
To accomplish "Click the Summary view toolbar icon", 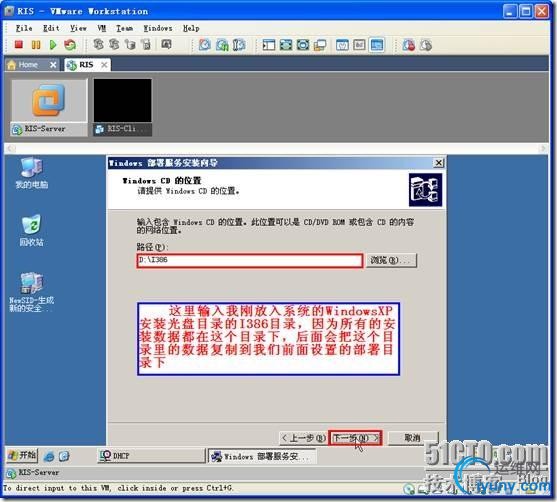I will (x=342, y=45).
